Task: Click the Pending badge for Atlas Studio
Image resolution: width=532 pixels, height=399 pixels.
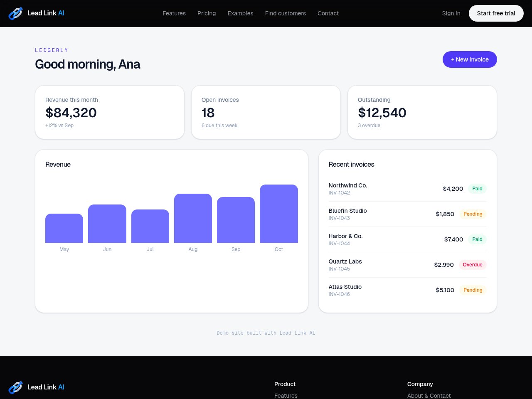Action: [x=473, y=290]
